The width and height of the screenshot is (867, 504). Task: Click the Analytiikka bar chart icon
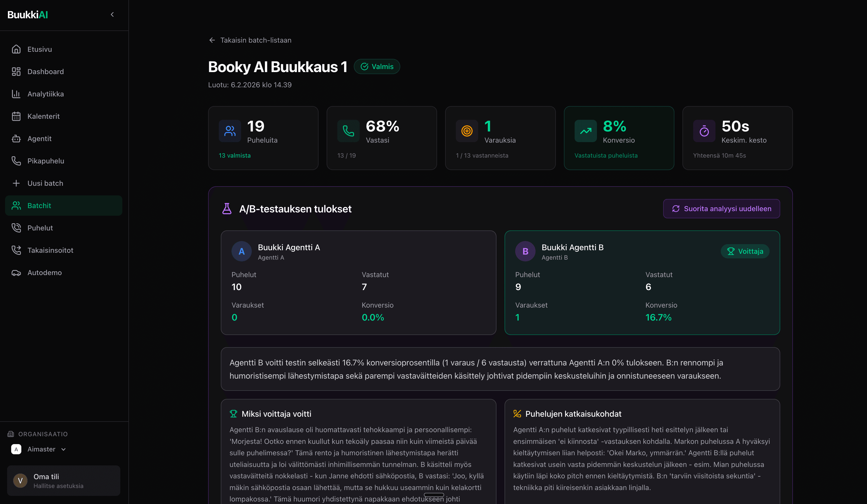(x=16, y=94)
